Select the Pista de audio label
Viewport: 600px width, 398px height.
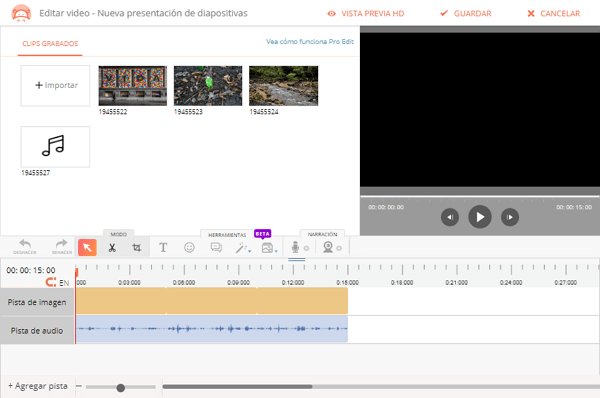[37, 331]
